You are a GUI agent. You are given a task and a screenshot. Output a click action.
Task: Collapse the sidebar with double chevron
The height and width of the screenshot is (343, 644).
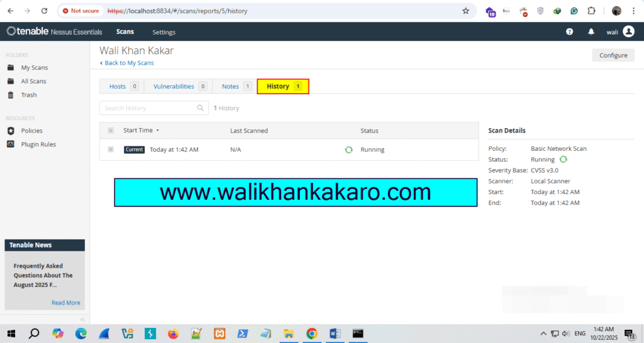point(82,319)
